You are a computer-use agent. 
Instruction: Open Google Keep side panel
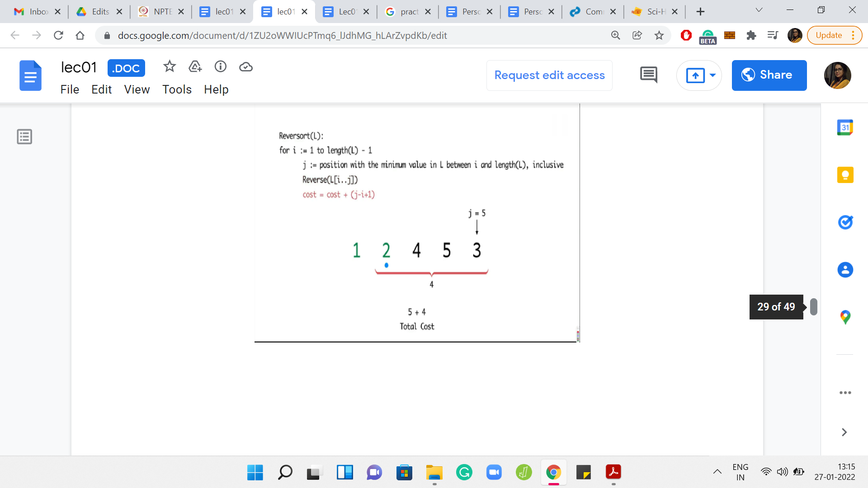845,175
